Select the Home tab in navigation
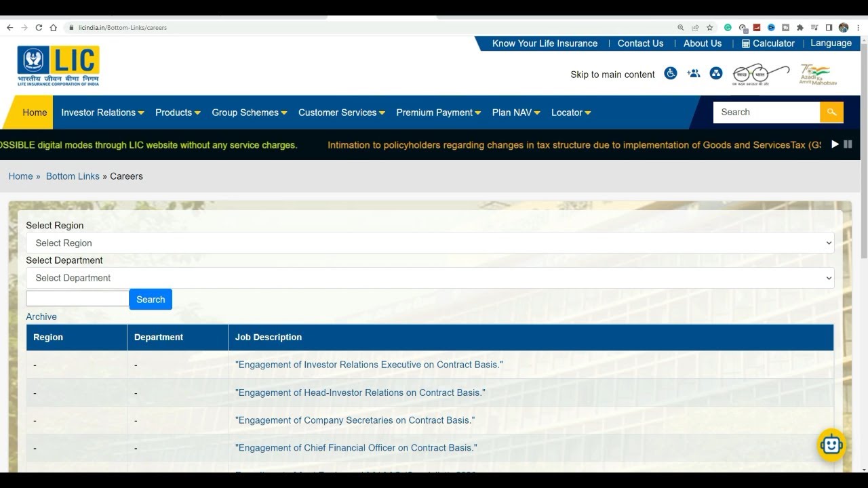 [x=35, y=113]
